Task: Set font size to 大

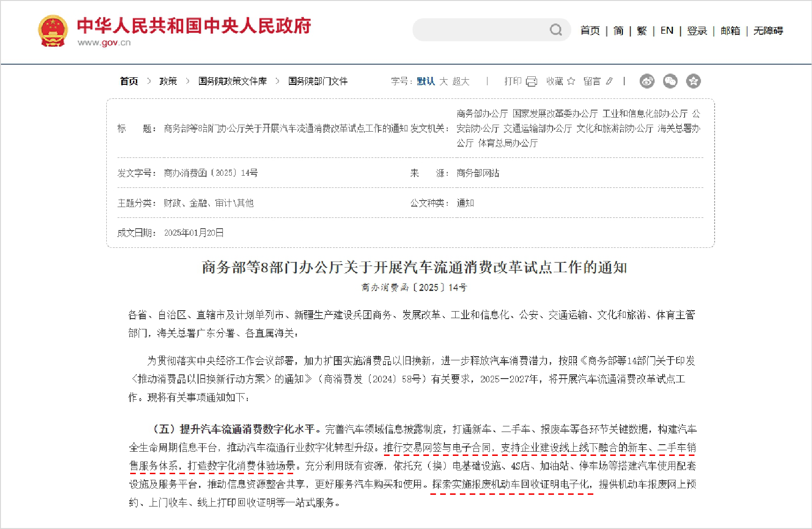Action: tap(443, 81)
